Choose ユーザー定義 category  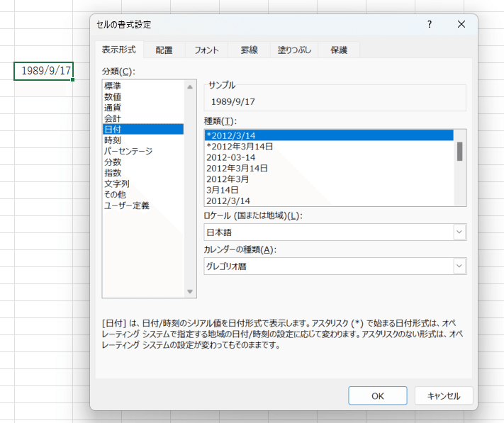tap(143, 205)
